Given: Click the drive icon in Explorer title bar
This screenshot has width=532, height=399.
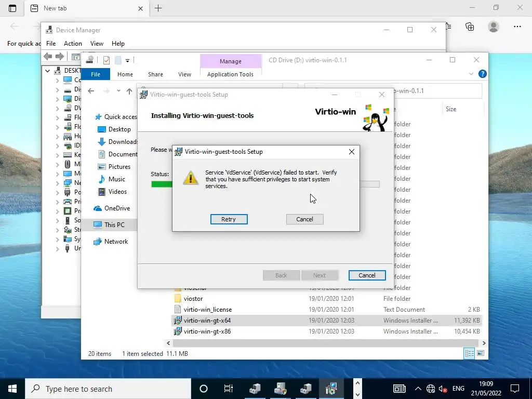Looking at the screenshot, I should (89, 60).
